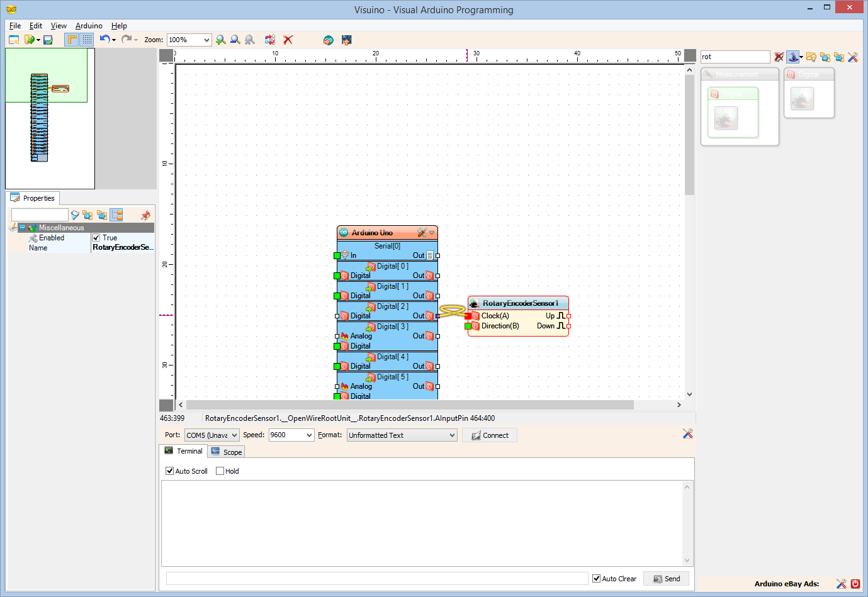The height and width of the screenshot is (597, 868).
Task: Uncheck the Enabled property for RotaryEncoderSensor1
Action: 96,238
